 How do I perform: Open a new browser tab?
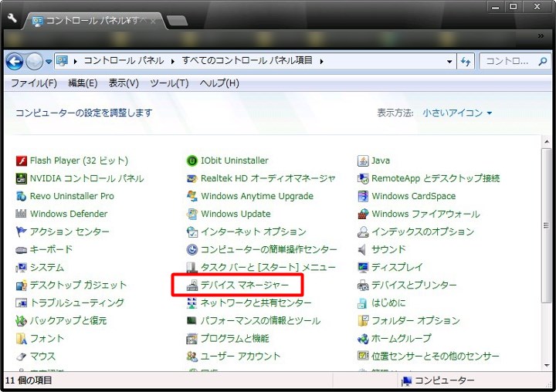[178, 21]
